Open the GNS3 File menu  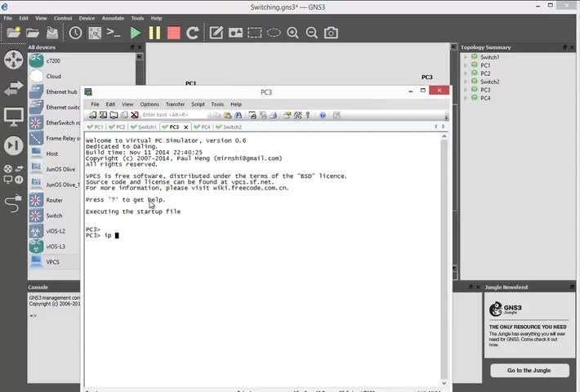click(8, 18)
